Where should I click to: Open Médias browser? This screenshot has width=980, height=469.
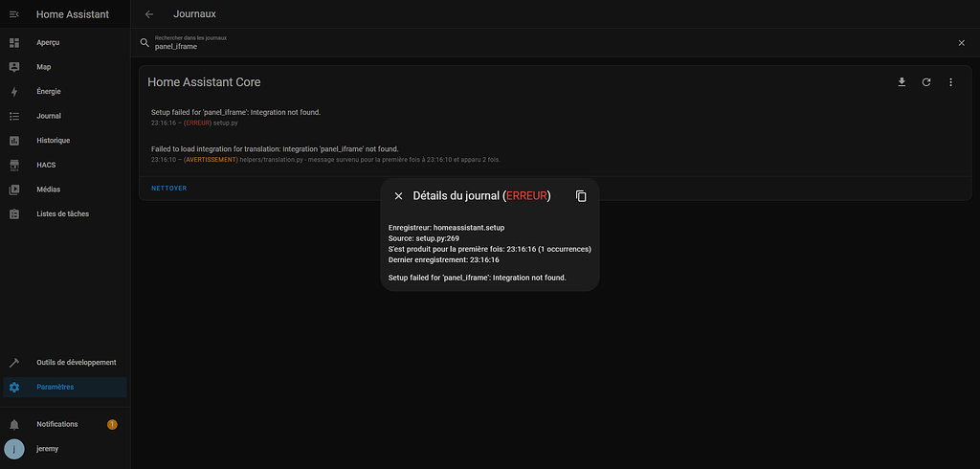pyautogui.click(x=49, y=190)
